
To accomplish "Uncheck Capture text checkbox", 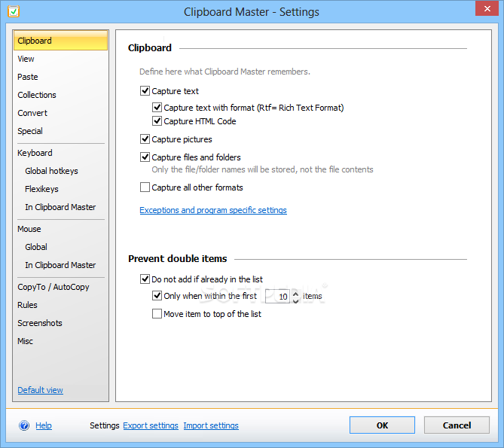I will 145,91.
